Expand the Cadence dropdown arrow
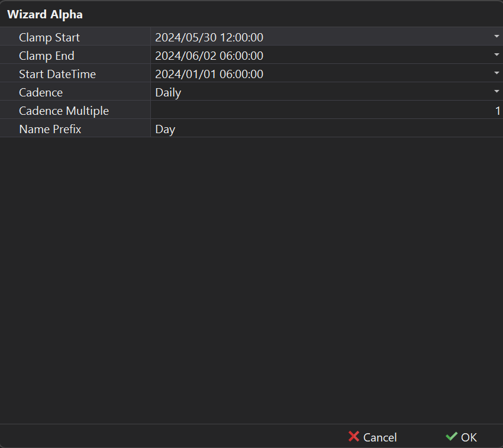 pyautogui.click(x=496, y=92)
